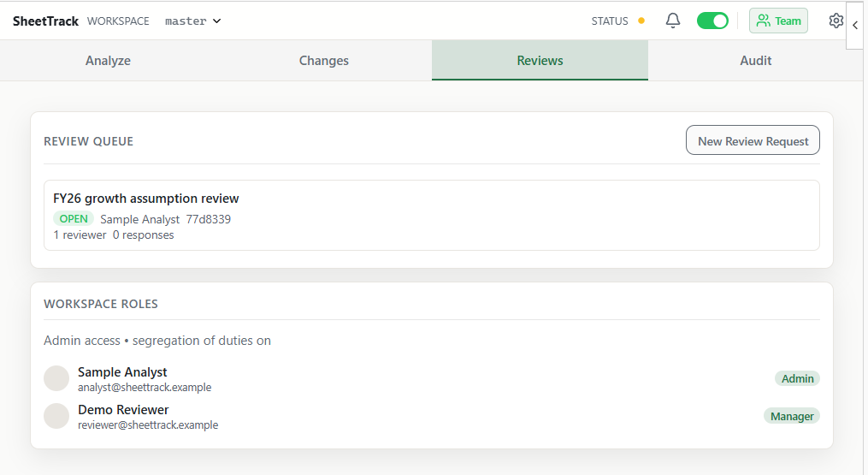The image size is (868, 475).
Task: Click the '0 responses' text
Action: 144,235
